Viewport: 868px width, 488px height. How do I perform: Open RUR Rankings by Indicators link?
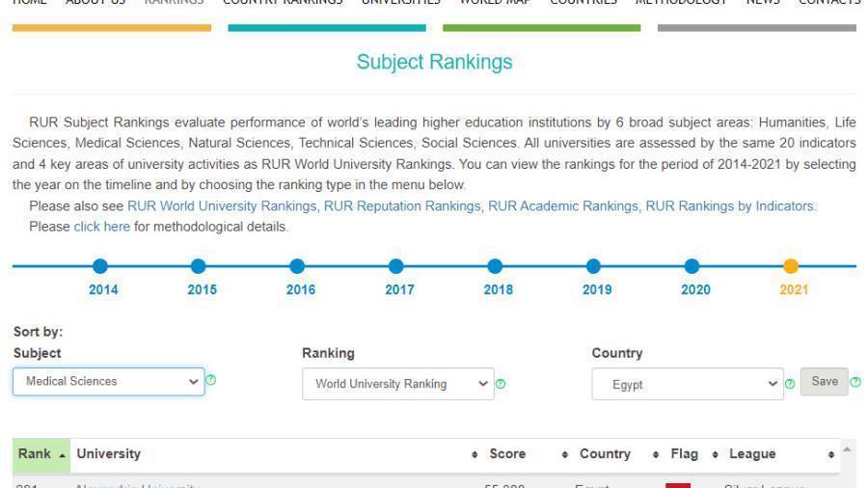pos(731,205)
